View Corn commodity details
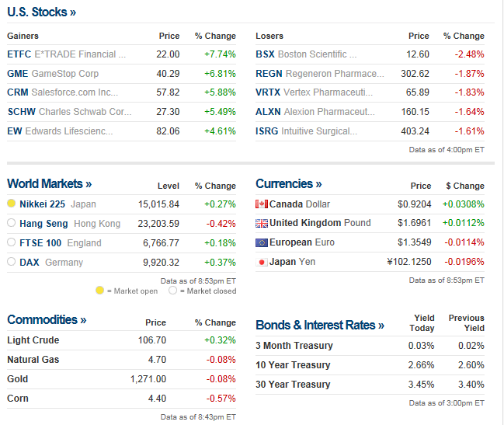 [18, 399]
